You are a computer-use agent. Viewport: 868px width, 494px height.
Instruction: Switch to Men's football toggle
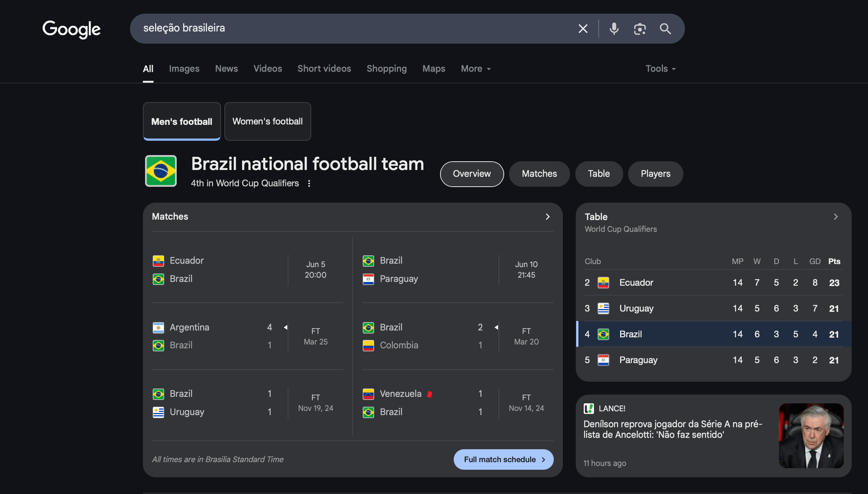click(182, 121)
